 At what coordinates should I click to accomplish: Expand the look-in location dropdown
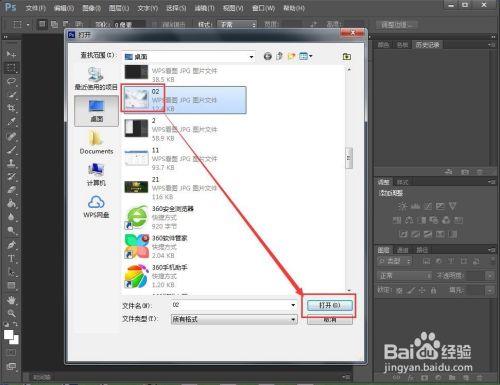click(x=251, y=57)
